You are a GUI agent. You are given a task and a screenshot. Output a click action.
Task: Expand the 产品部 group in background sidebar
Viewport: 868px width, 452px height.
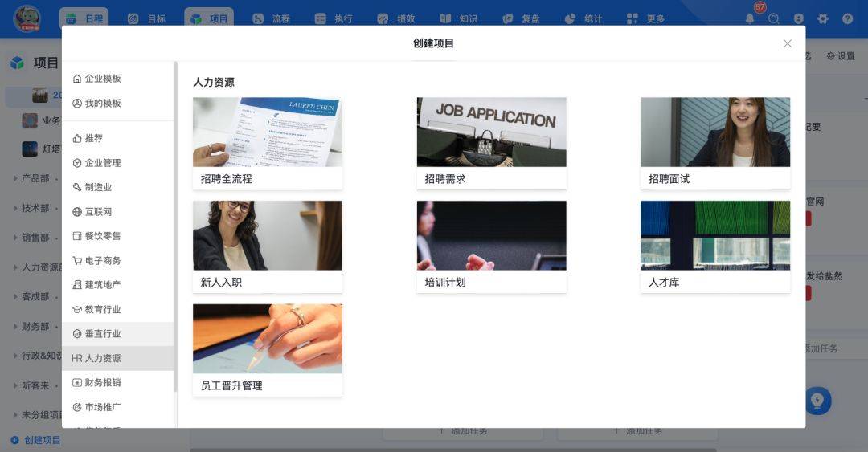pyautogui.click(x=15, y=178)
